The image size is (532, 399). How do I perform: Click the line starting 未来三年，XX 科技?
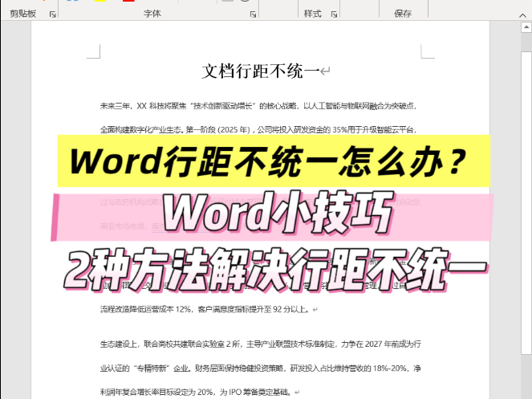tap(258, 106)
